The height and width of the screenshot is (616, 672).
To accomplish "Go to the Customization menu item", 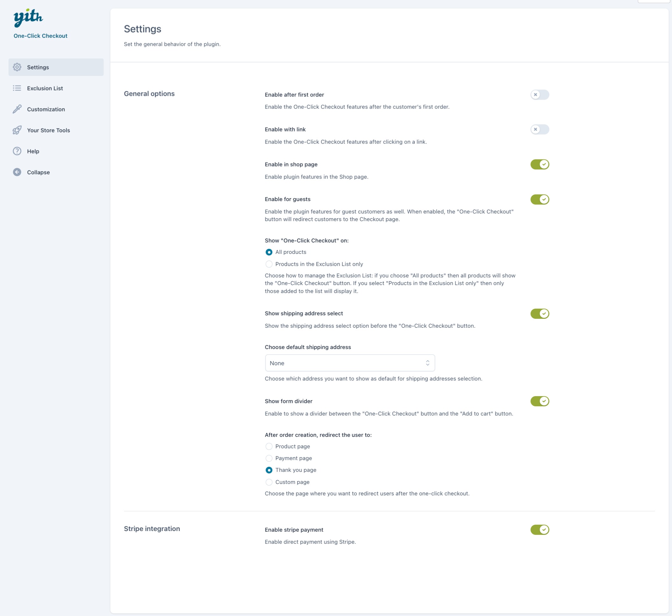I will click(46, 109).
